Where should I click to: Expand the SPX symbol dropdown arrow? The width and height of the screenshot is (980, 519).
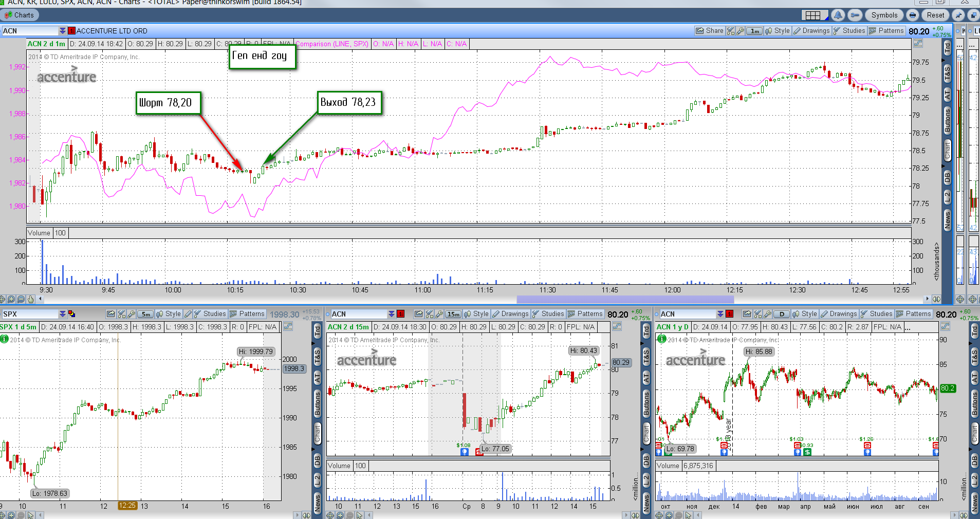[63, 314]
